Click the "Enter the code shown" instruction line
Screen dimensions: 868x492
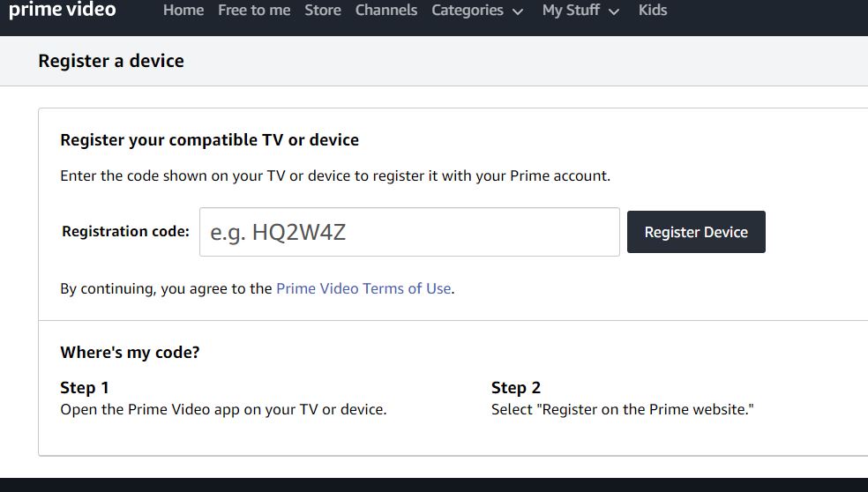[334, 175]
